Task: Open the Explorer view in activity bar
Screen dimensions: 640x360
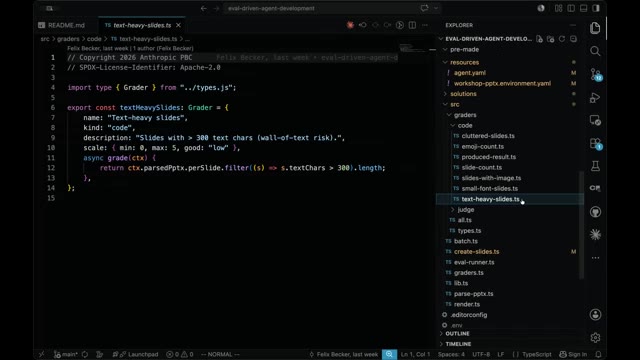Action: 595,28
